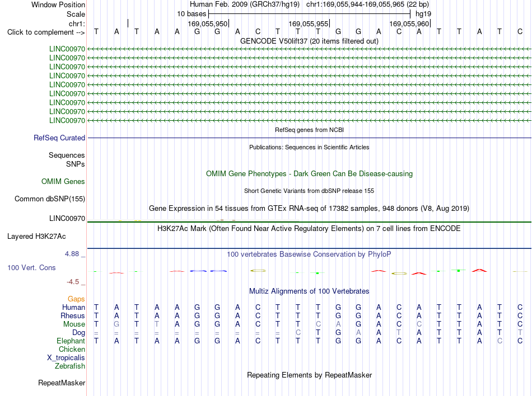
Task: Click the blue RefSeq Curated track line
Action: [x=309, y=138]
